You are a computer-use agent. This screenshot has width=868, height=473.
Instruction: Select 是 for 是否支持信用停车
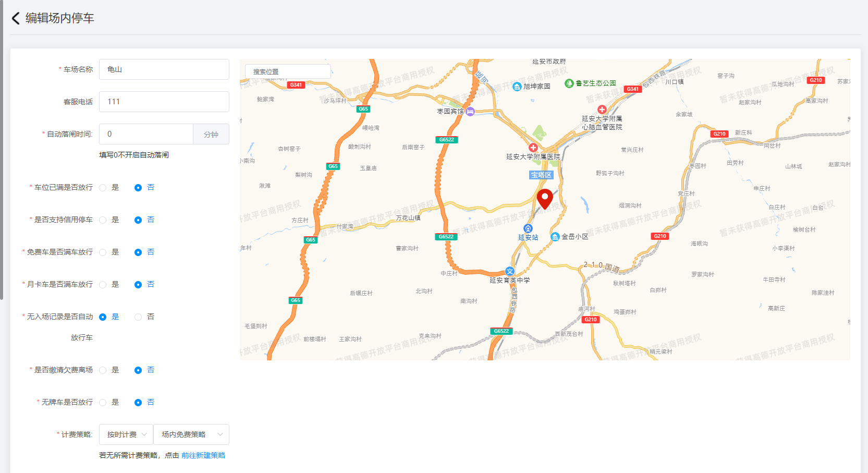103,220
